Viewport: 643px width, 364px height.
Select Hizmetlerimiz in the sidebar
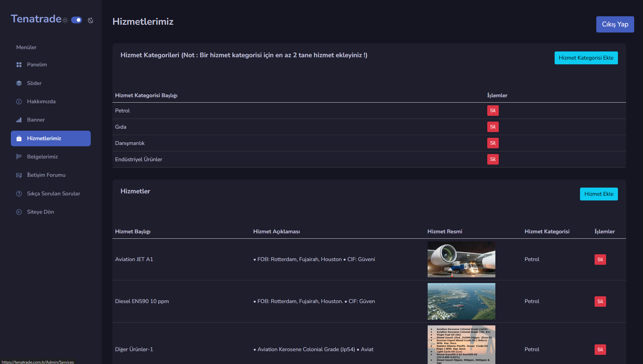click(x=51, y=138)
